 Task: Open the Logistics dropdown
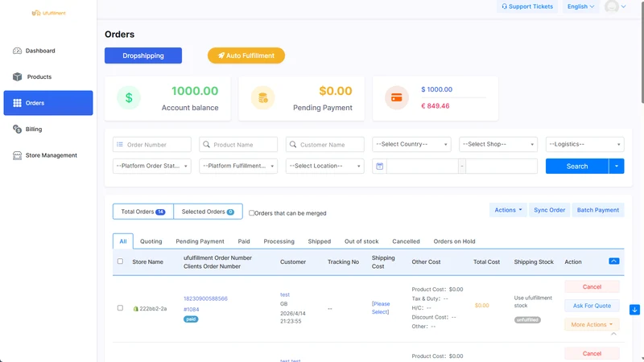(x=585, y=144)
